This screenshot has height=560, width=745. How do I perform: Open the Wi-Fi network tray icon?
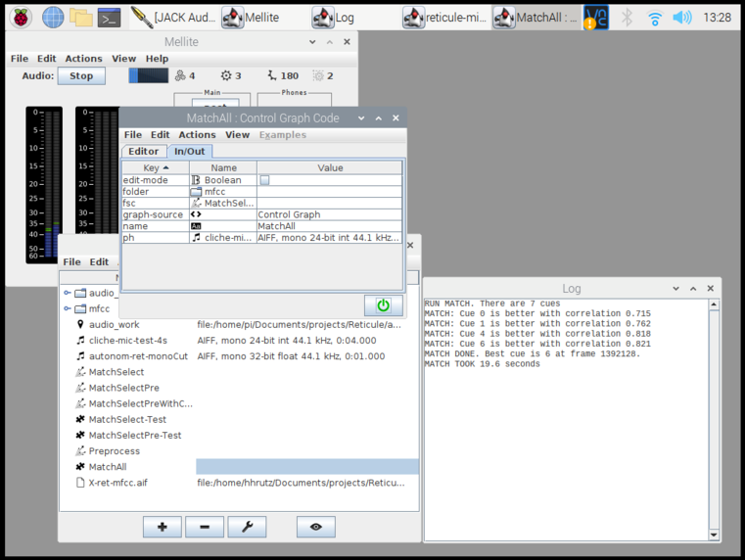(655, 18)
